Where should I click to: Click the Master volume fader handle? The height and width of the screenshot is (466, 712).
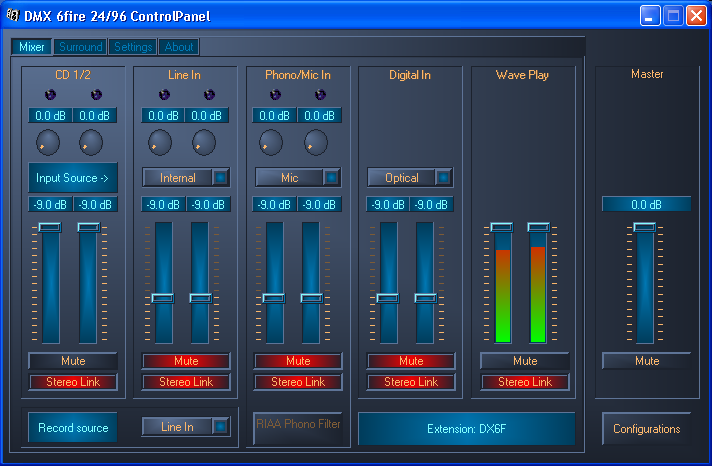pyautogui.click(x=645, y=228)
